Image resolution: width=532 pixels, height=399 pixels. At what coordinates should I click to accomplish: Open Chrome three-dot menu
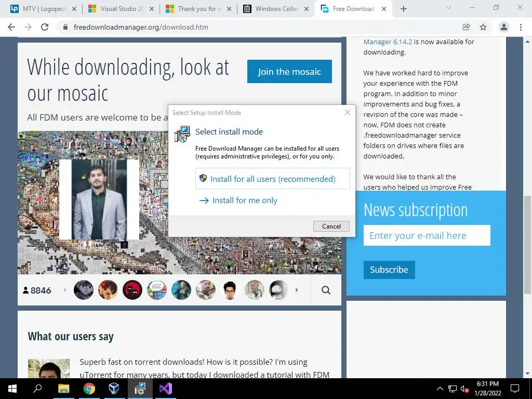(x=521, y=27)
